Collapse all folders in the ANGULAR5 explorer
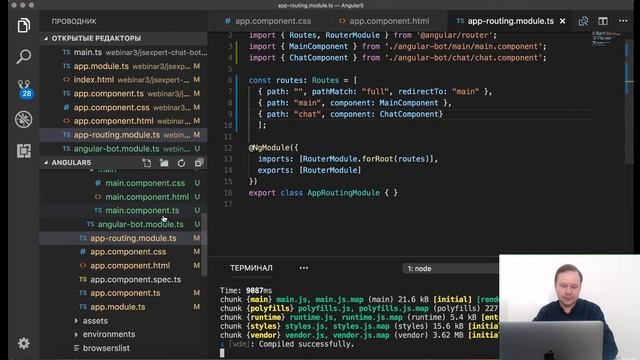Image resolution: width=640 pixels, height=360 pixels. 199,163
